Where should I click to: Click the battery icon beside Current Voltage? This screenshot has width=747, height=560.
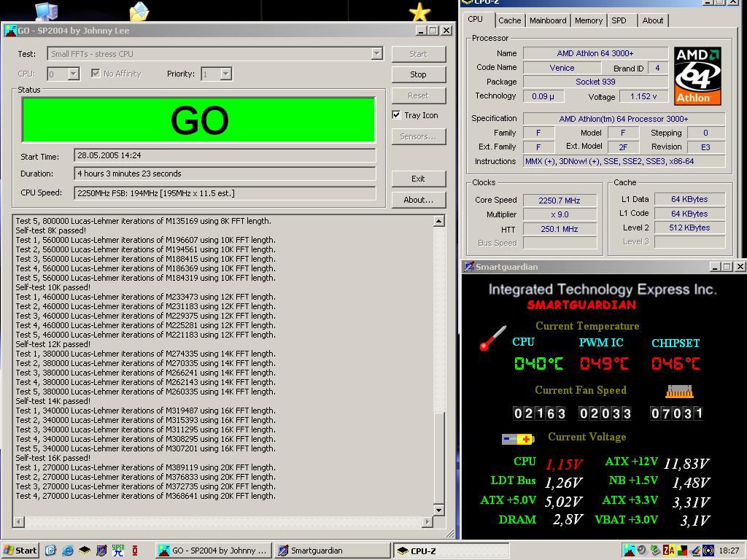pos(518,438)
